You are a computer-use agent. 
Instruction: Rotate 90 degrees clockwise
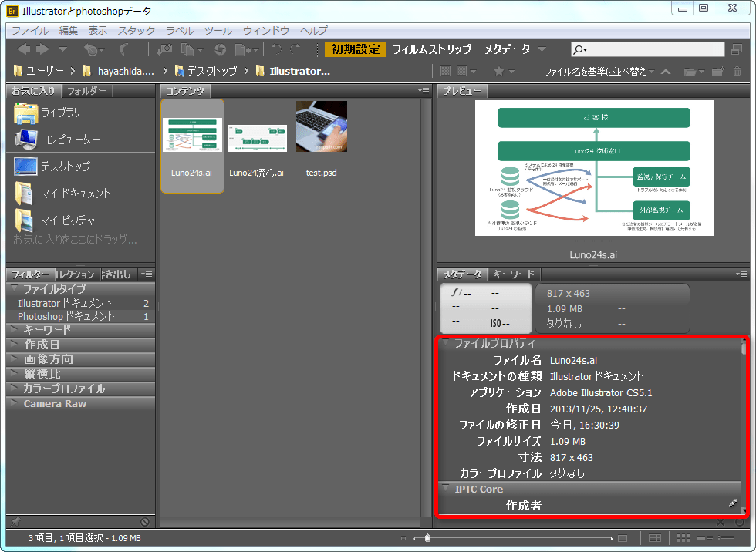click(x=295, y=49)
